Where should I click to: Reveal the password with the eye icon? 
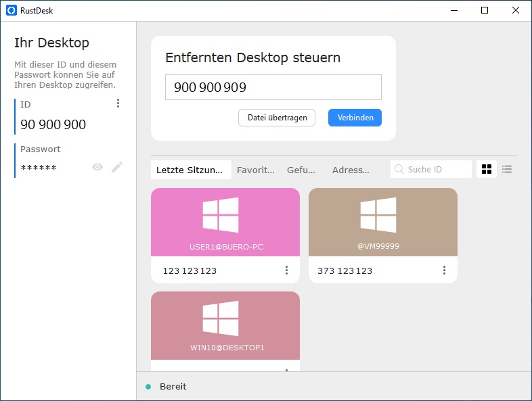[x=97, y=167]
